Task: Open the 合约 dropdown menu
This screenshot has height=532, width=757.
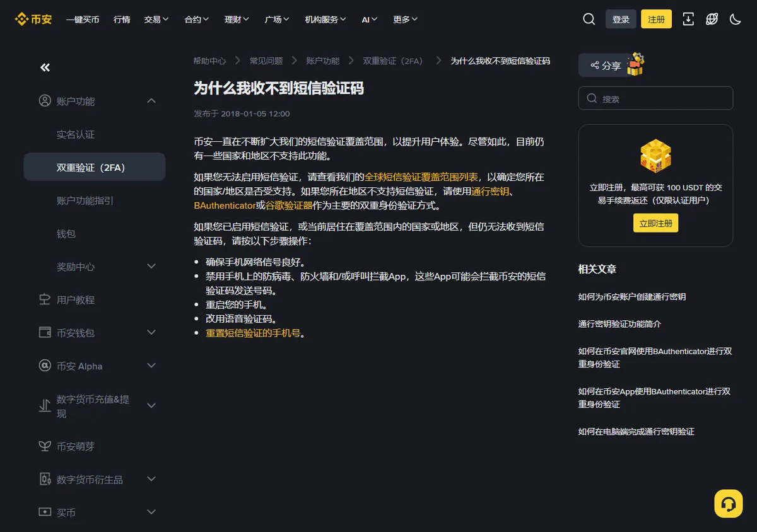Action: click(x=197, y=19)
